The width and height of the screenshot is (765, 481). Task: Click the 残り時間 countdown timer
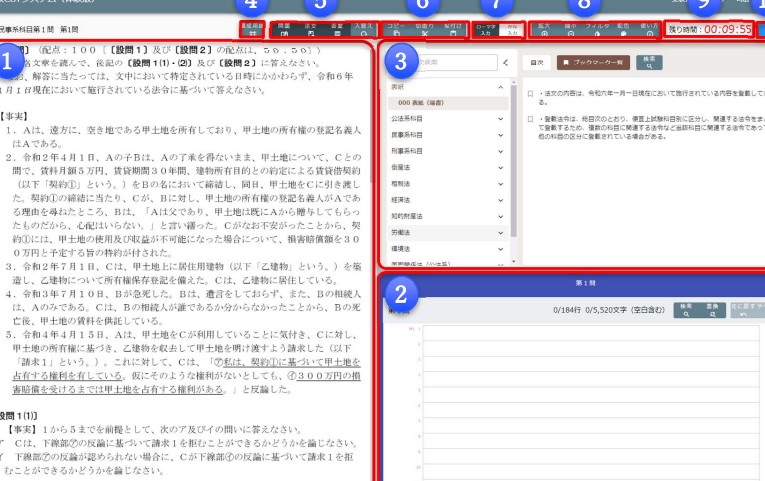point(709,30)
